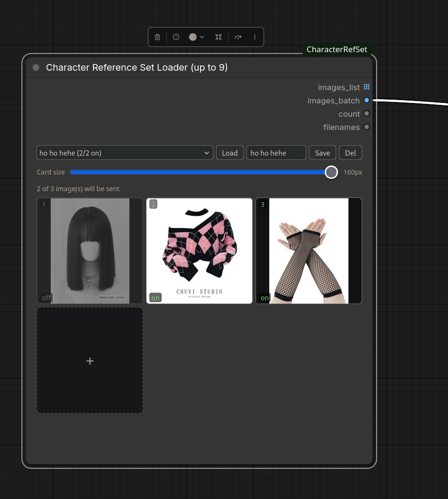Click the filenames output connector
Screen dimensions: 448x499
point(366,127)
